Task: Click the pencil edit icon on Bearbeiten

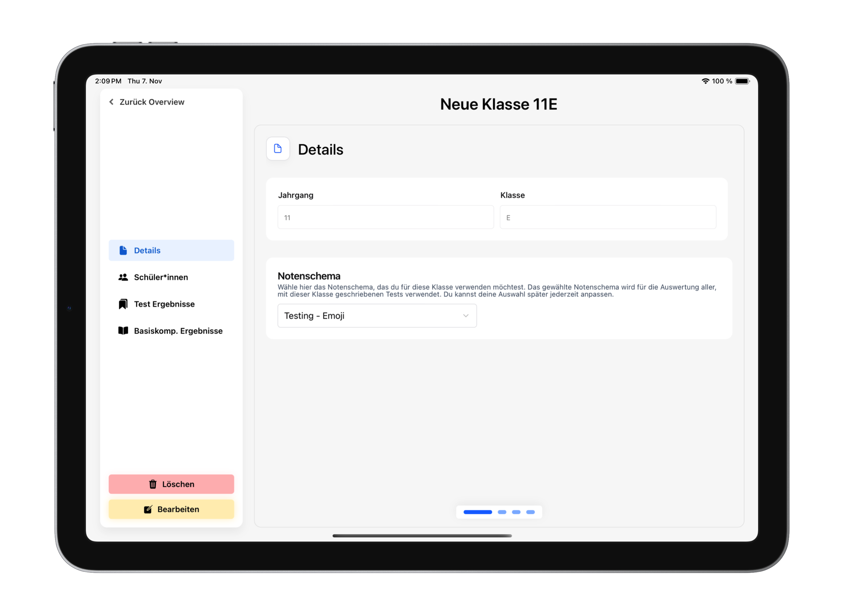Action: pyautogui.click(x=148, y=509)
